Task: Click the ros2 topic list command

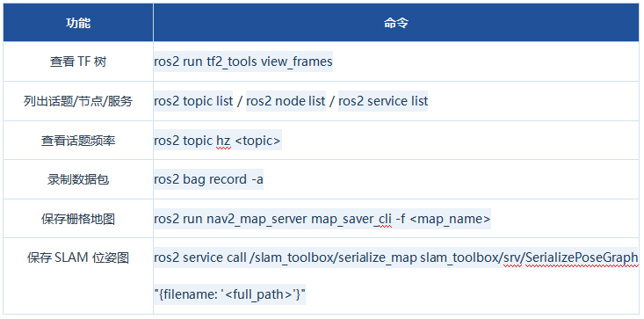Action: pos(193,101)
